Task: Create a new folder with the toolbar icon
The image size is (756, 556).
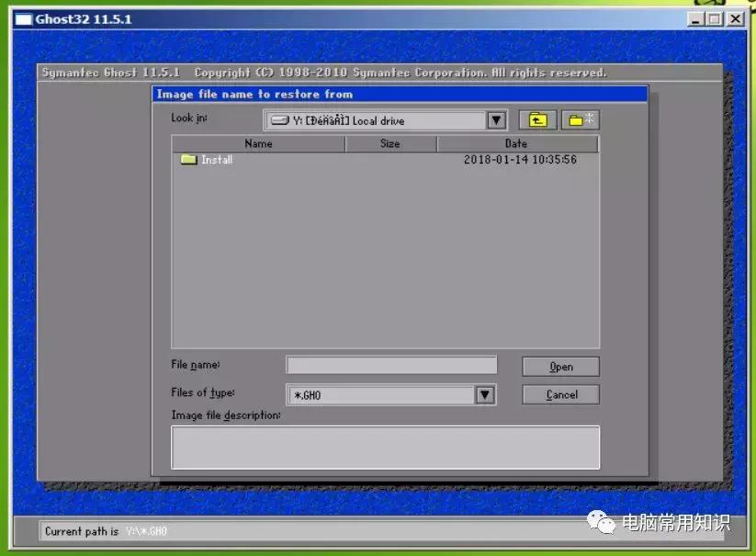Action: point(580,120)
